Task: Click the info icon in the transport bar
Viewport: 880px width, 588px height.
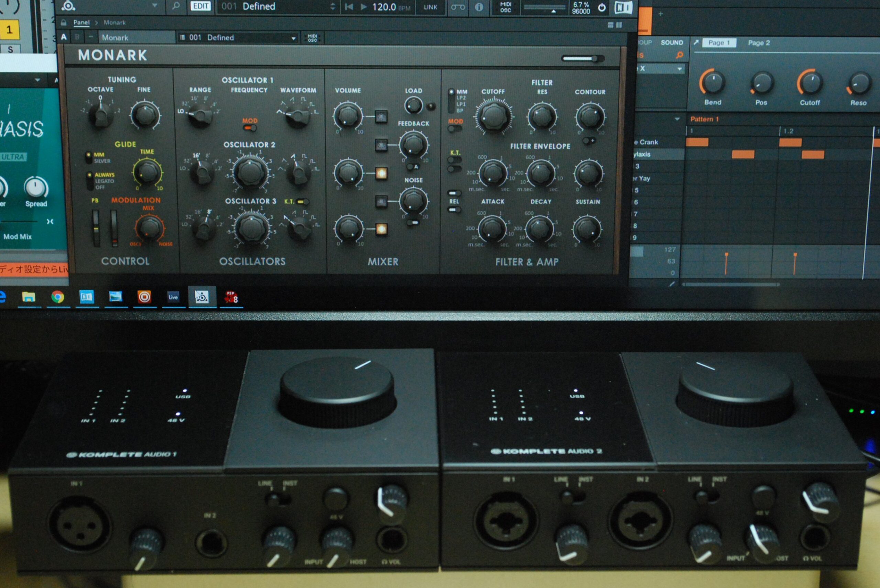Action: (x=479, y=7)
